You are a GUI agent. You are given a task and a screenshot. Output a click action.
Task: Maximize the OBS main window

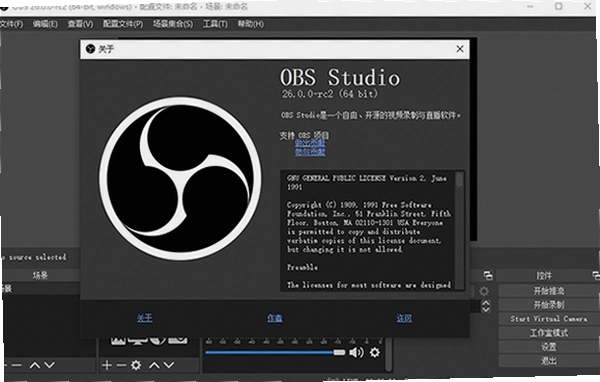coord(559,6)
